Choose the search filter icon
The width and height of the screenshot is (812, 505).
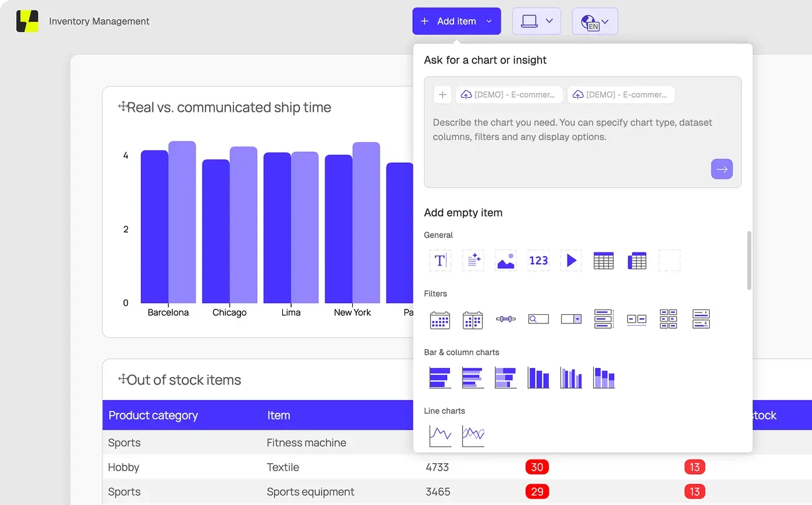[x=538, y=319]
